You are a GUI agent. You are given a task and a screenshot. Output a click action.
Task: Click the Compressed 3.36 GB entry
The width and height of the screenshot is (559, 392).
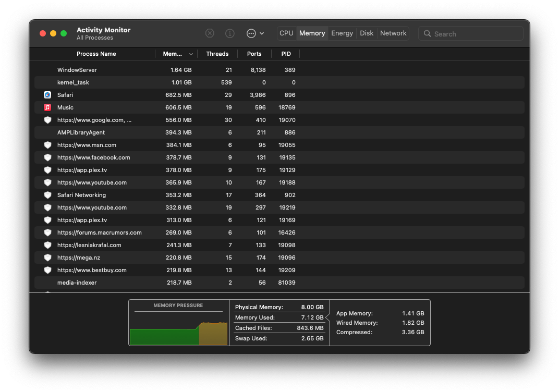[x=380, y=332]
